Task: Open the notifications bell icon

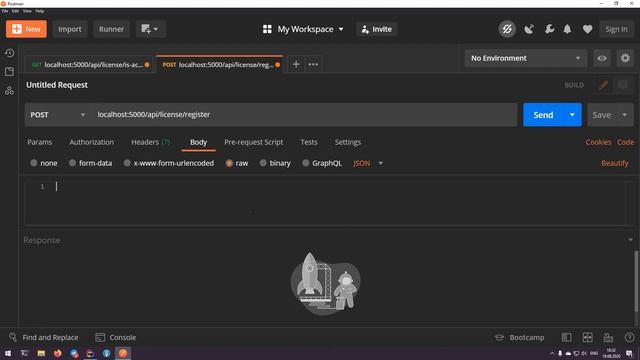Action: click(567, 29)
